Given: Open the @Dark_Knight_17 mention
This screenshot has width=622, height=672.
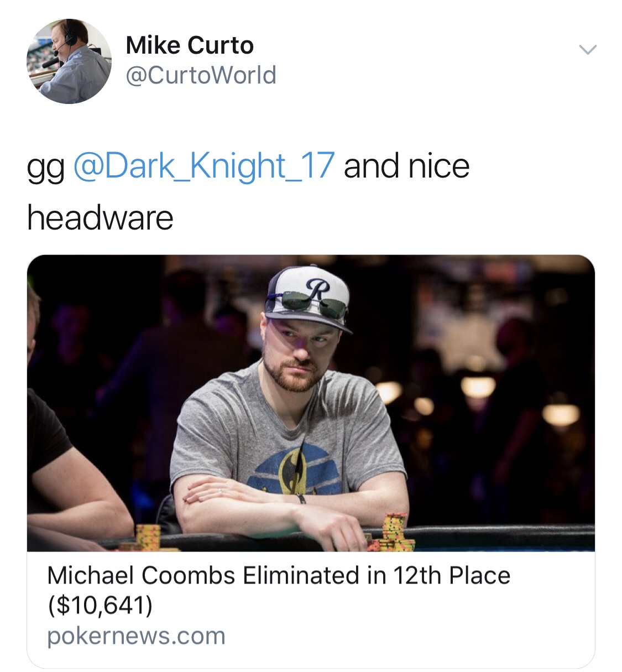Looking at the screenshot, I should coord(203,166).
